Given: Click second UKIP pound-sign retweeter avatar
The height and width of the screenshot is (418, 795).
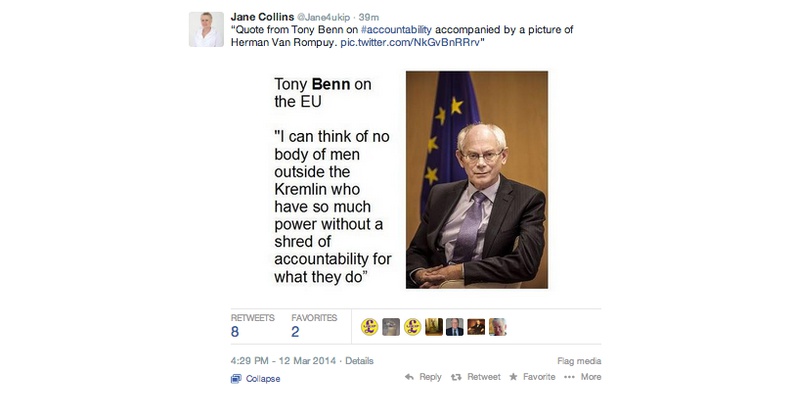Looking at the screenshot, I should [x=412, y=327].
